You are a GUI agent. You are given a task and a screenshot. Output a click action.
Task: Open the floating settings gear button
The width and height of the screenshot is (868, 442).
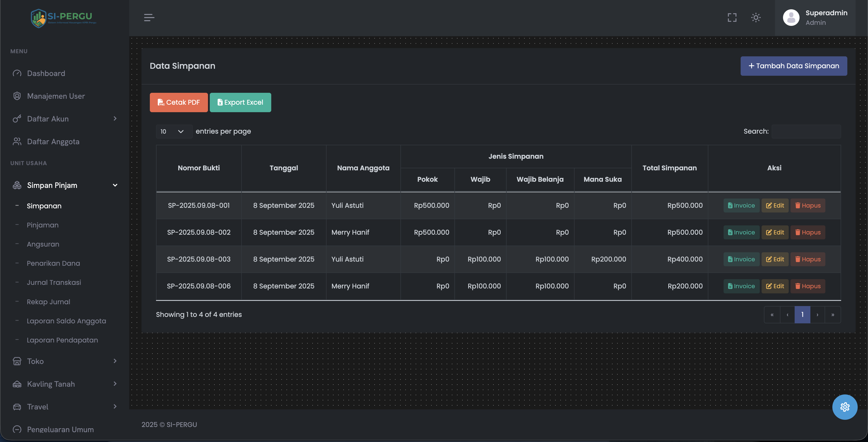pyautogui.click(x=844, y=407)
